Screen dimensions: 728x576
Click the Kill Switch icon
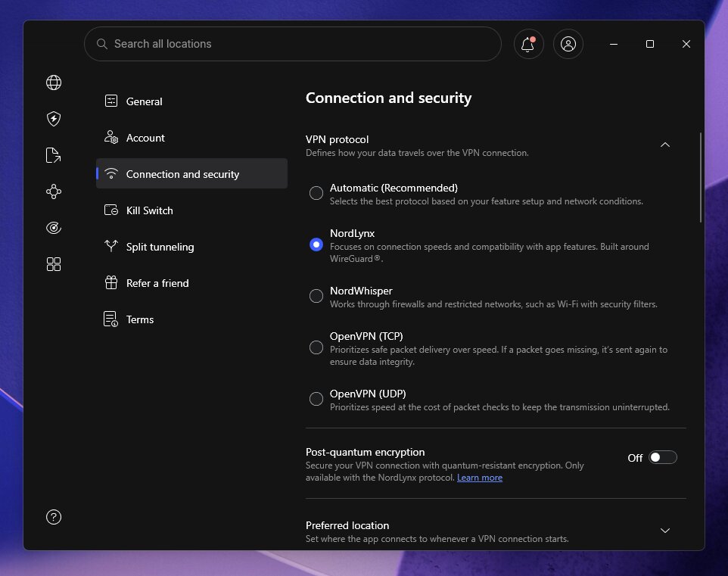[111, 210]
